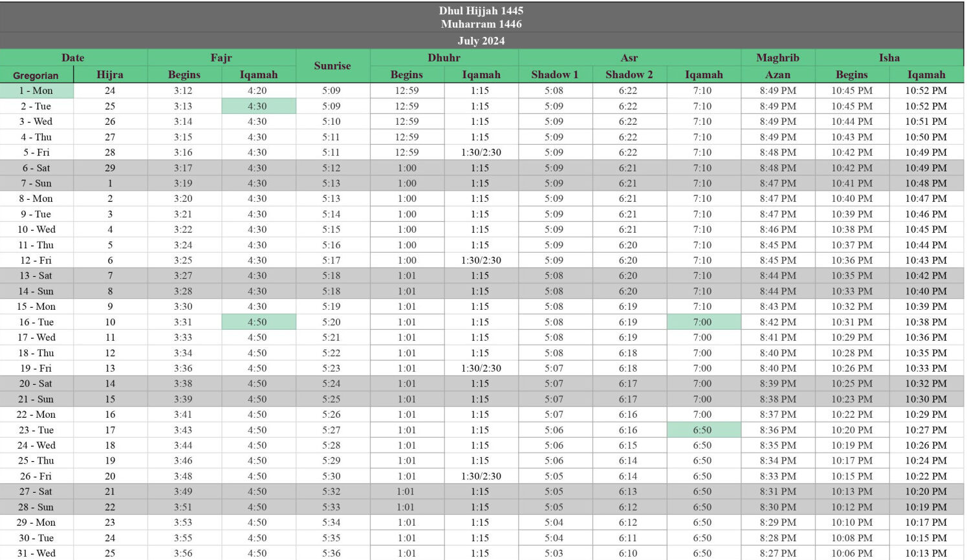The height and width of the screenshot is (560, 967).
Task: Select the "Maghrib" column group header
Action: (777, 58)
